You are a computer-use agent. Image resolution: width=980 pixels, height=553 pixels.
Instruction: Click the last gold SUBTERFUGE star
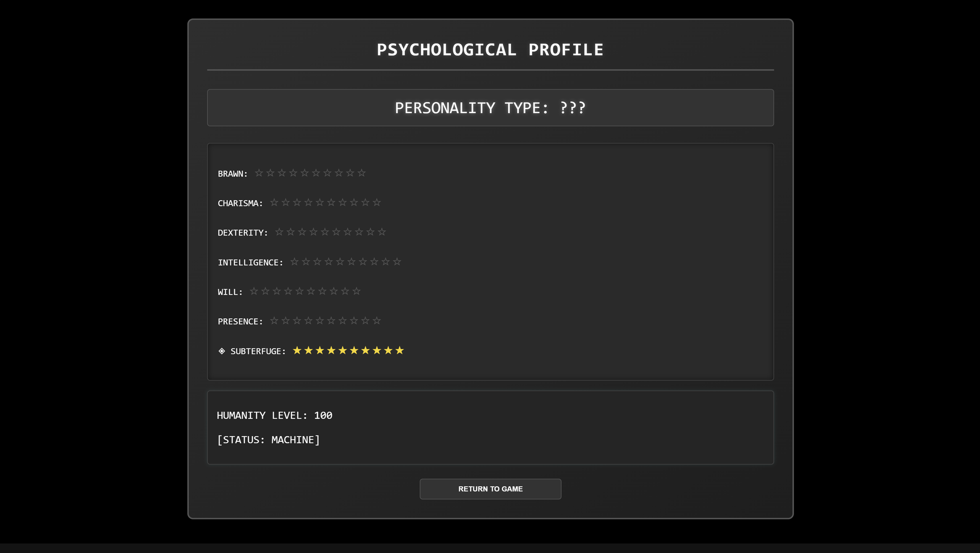coord(399,351)
